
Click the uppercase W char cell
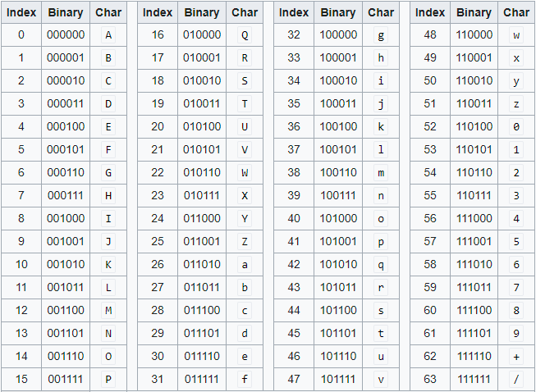click(245, 172)
